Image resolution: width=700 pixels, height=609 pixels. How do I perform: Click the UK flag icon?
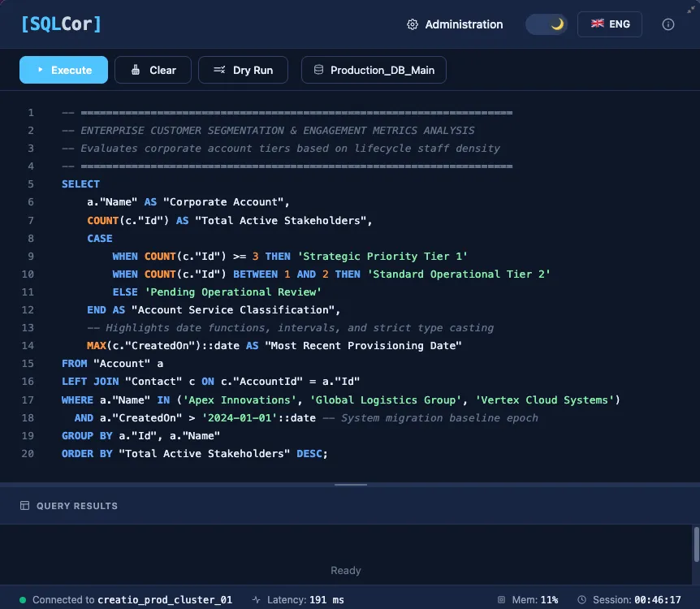point(598,24)
